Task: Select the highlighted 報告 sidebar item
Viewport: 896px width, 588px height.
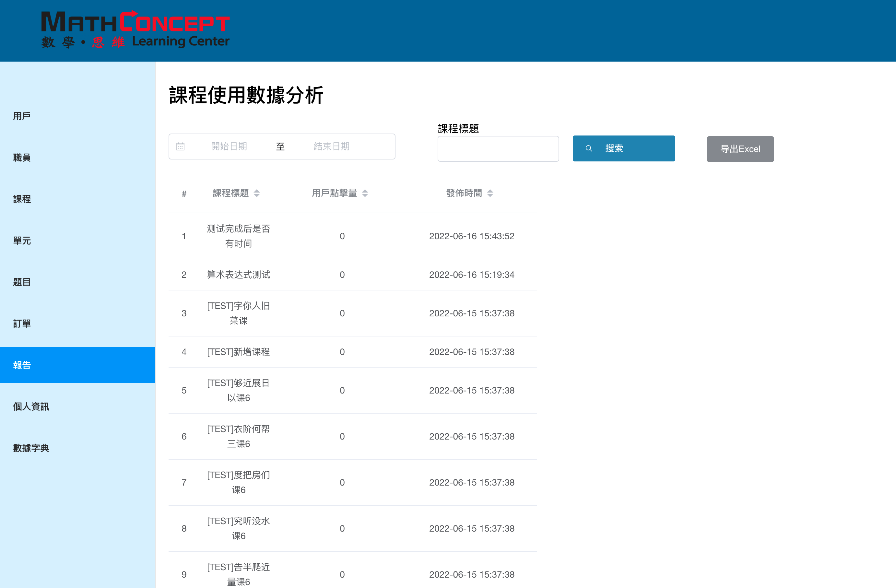Action: [77, 365]
